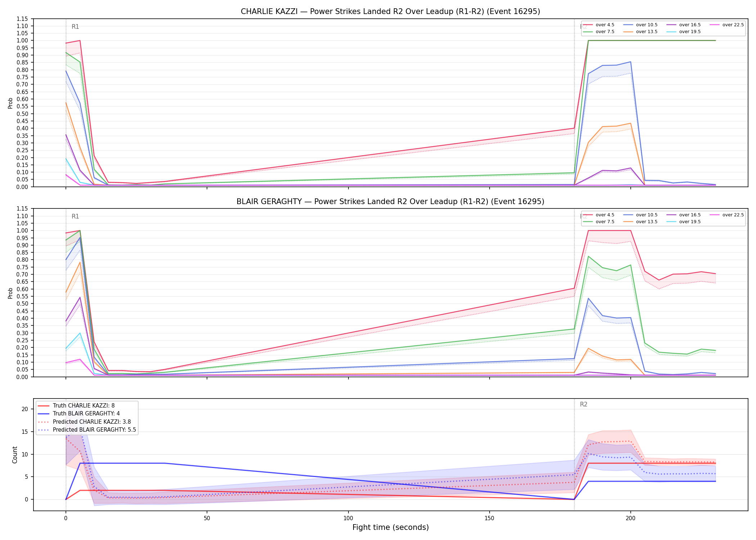
Task: Click y-axis tick '1.00' on Kazzi chart
Action: click(22, 41)
